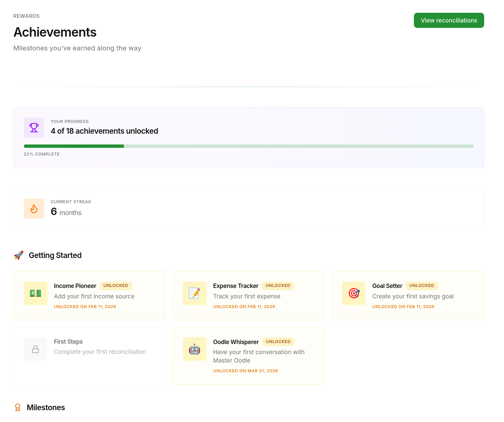Viewport: 504px width, 422px height.
Task: Click the achievements progress bar
Action: click(249, 146)
